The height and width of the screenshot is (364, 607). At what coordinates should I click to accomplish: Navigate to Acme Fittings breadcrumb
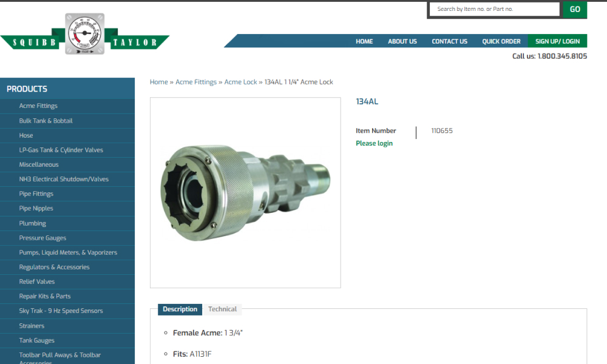[196, 82]
